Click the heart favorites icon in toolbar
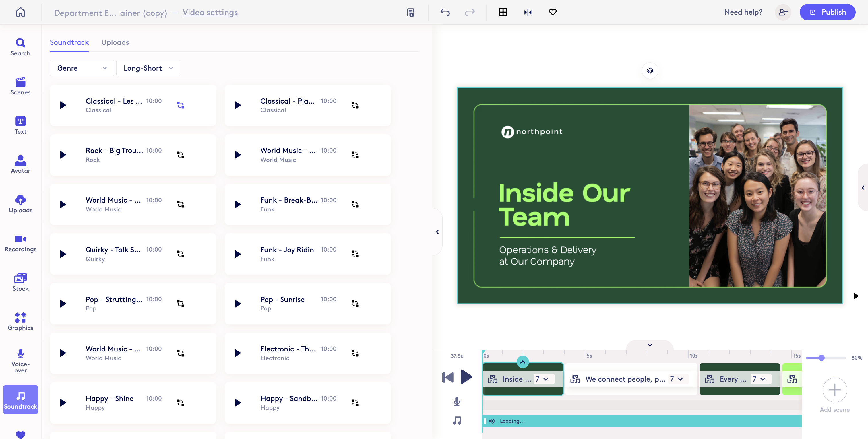Image resolution: width=868 pixels, height=439 pixels. (x=553, y=12)
